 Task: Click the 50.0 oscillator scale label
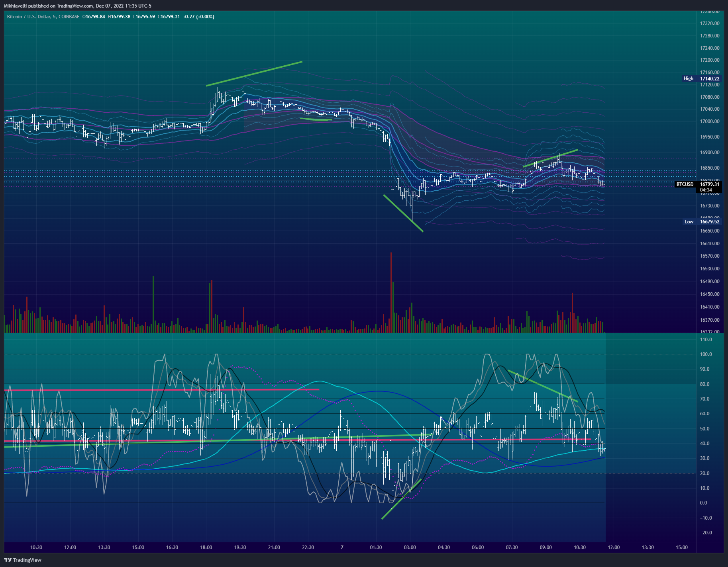point(705,429)
